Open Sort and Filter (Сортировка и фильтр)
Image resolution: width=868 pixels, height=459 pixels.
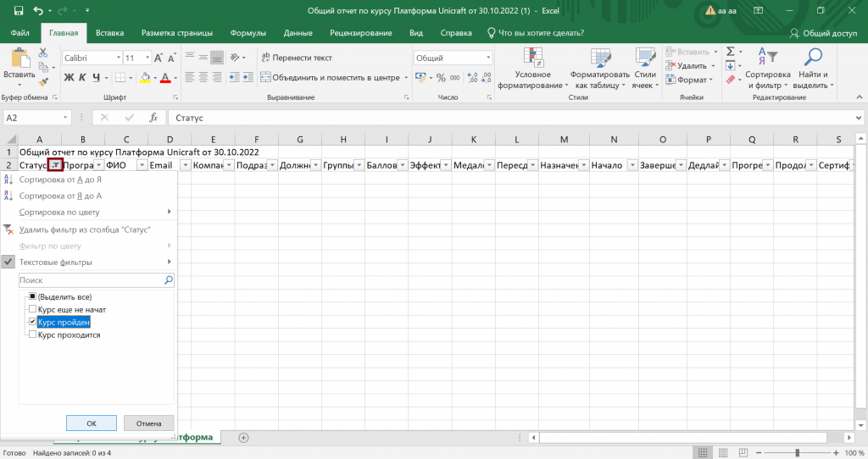(768, 69)
